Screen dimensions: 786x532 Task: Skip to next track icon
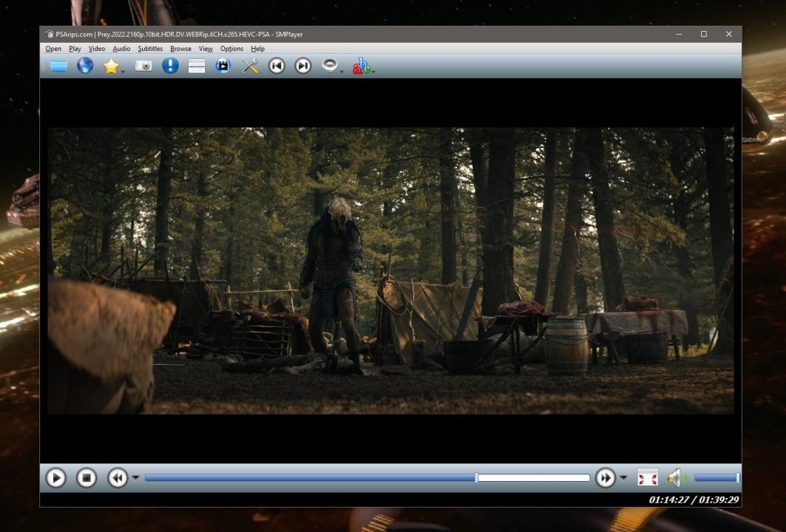click(302, 66)
